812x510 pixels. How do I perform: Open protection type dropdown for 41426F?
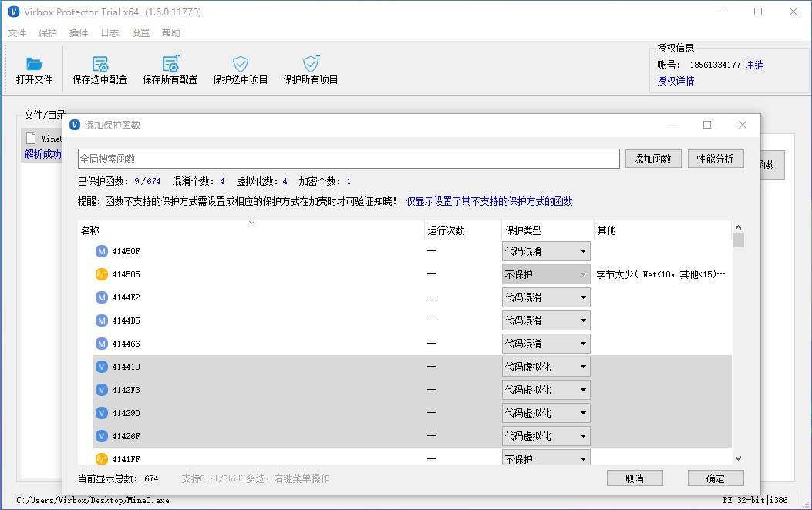click(x=546, y=436)
